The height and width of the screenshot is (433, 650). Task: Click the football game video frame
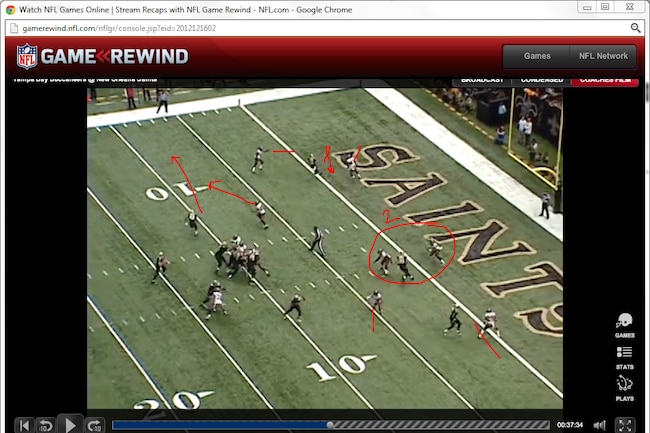pyautogui.click(x=325, y=248)
